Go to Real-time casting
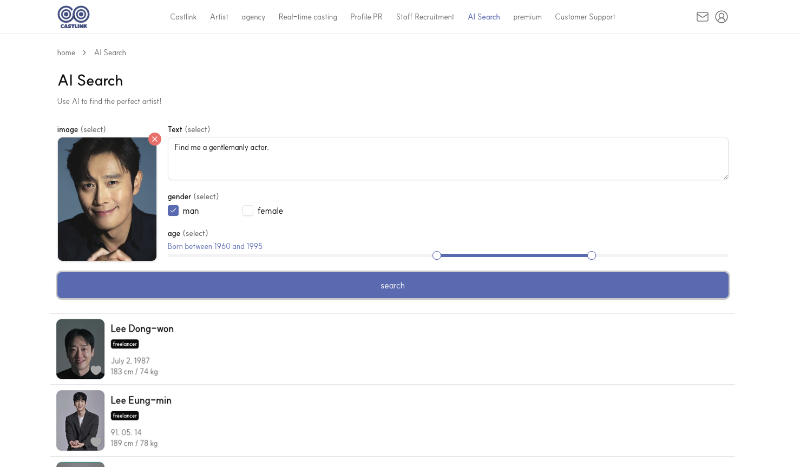 tap(308, 17)
